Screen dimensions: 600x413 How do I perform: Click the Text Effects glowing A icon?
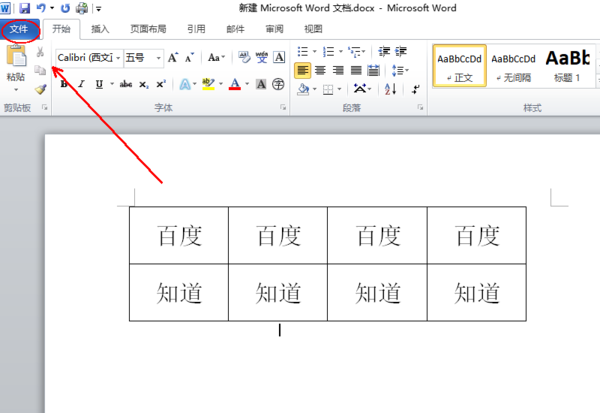pos(185,84)
